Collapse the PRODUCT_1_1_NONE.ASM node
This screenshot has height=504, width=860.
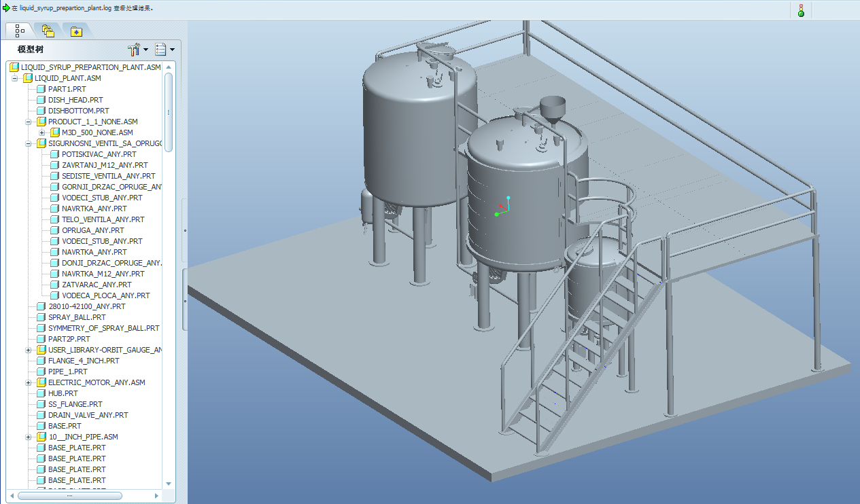(x=29, y=122)
